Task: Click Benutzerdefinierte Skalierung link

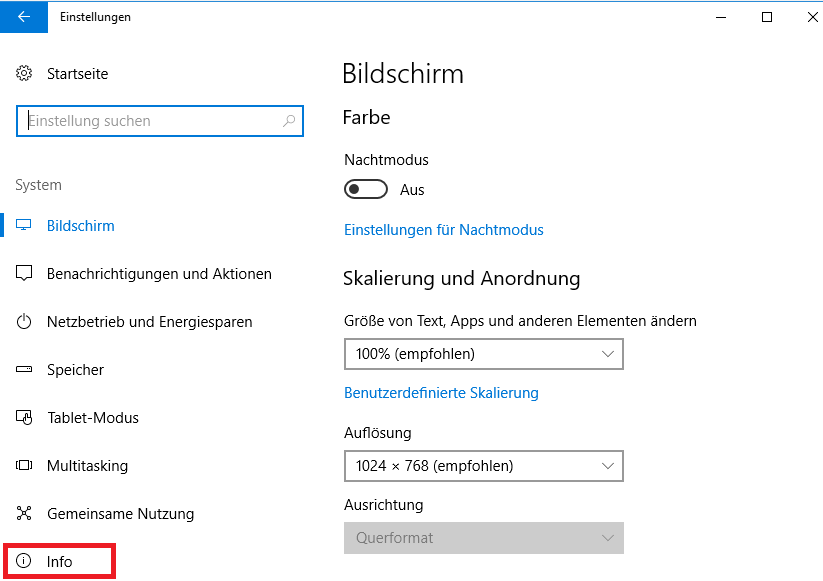Action: pos(441,393)
